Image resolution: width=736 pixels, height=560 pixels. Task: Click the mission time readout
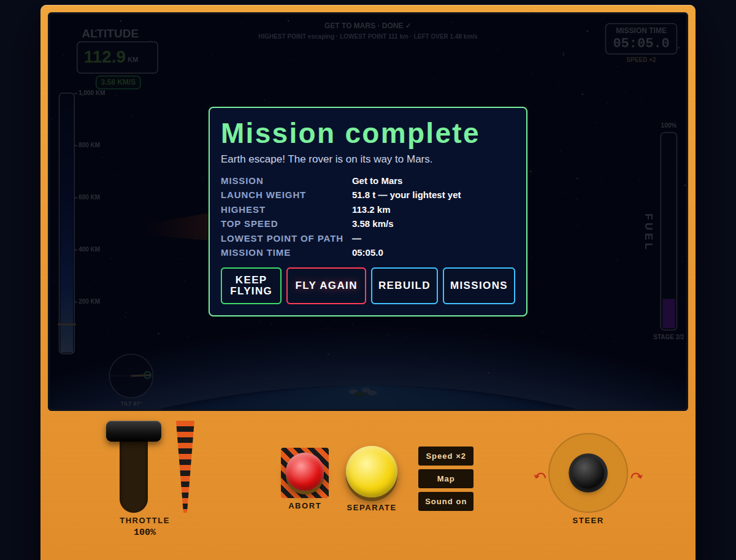(x=641, y=39)
